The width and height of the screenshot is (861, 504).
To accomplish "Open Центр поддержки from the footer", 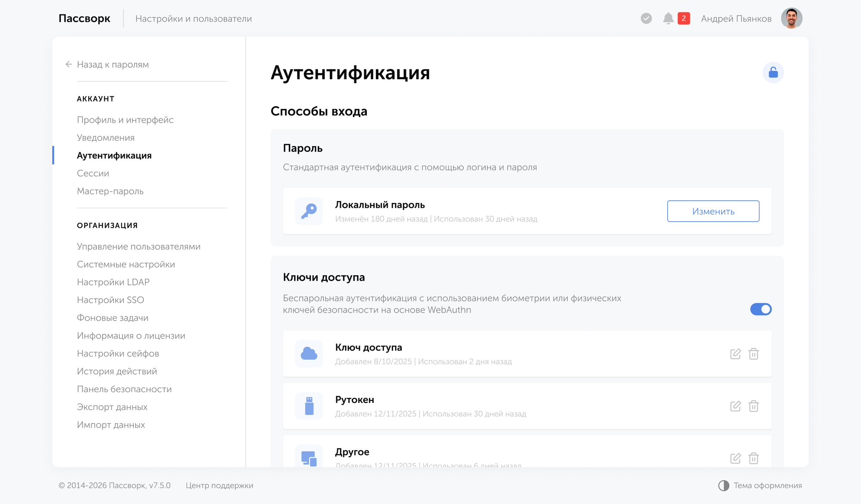I will tap(220, 485).
